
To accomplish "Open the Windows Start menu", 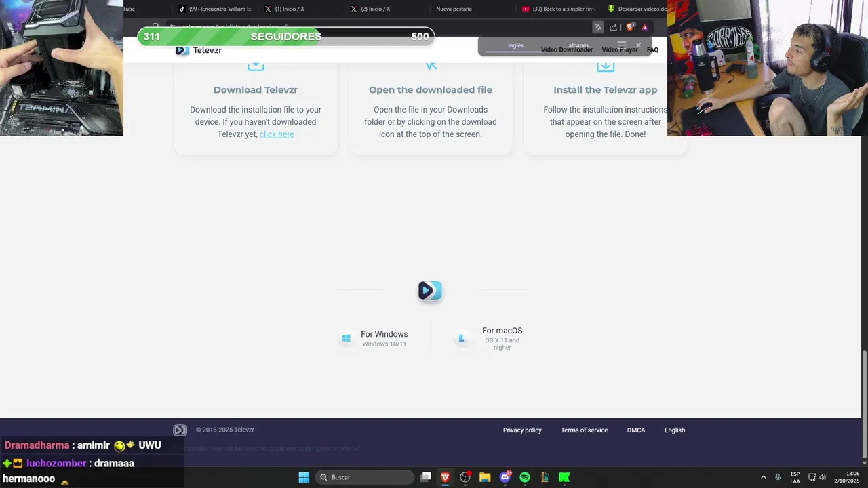I will [x=304, y=477].
